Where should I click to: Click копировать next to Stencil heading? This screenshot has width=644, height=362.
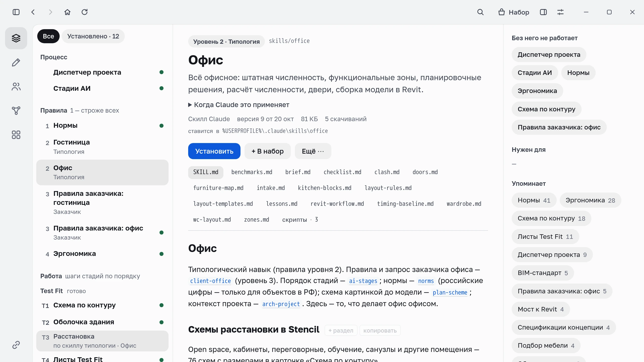380,331
